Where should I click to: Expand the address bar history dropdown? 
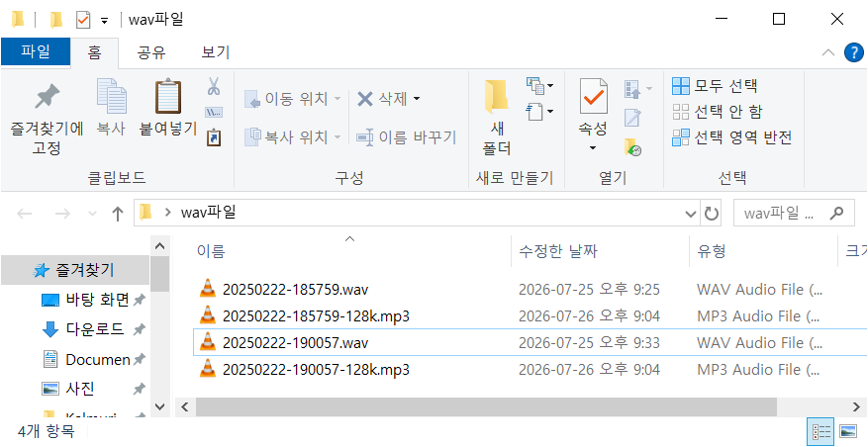(x=691, y=214)
